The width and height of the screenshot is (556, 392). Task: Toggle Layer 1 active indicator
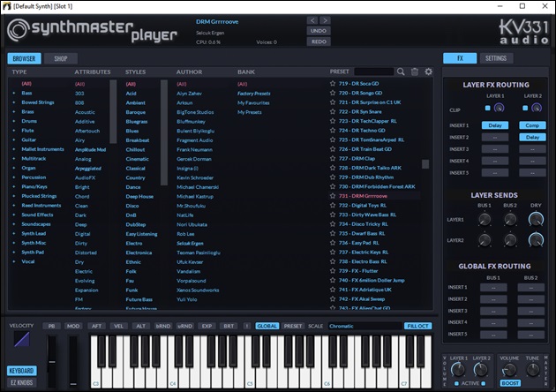pyautogui.click(x=457, y=383)
